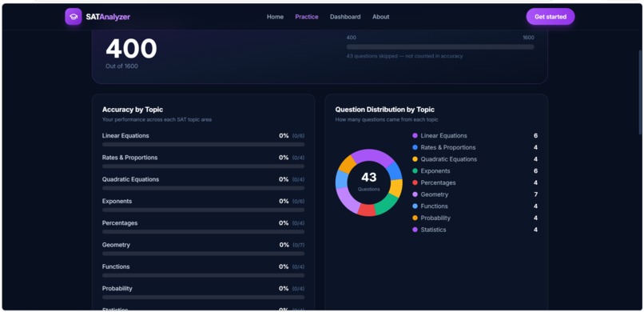Click the 400 score number
Image resolution: width=644 pixels, height=312 pixels.
point(131,49)
